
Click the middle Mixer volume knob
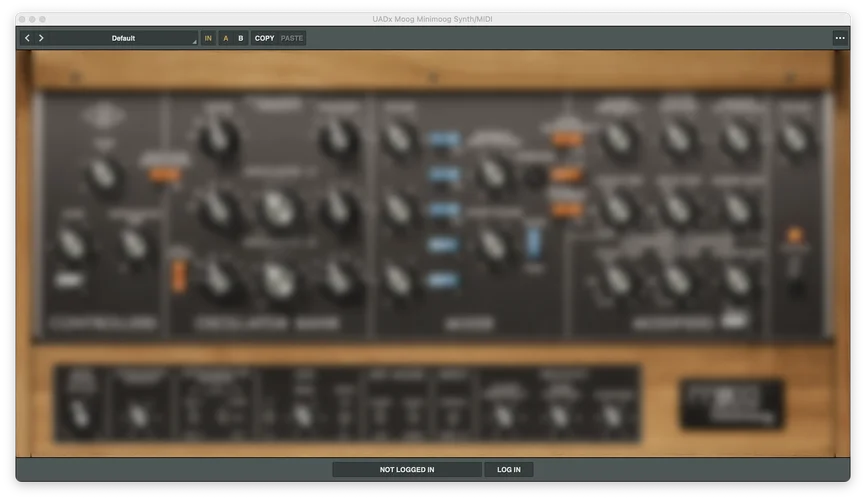point(398,210)
